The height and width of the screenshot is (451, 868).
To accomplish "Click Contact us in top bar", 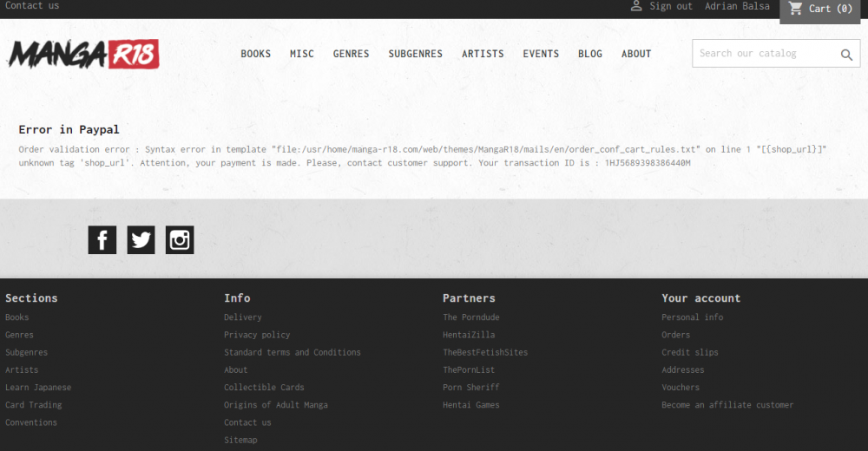I will pyautogui.click(x=32, y=5).
